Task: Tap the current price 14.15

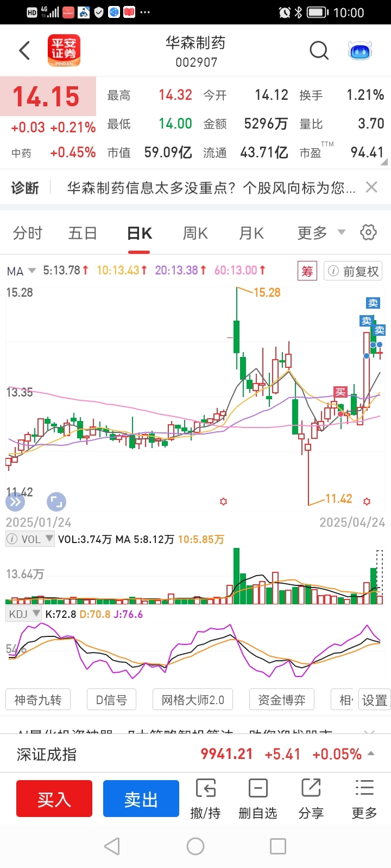Action: [x=46, y=97]
